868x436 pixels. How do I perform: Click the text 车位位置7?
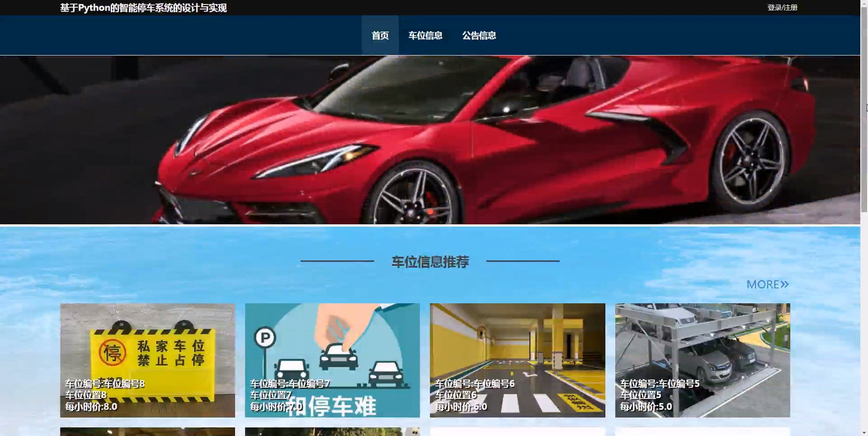tap(271, 395)
